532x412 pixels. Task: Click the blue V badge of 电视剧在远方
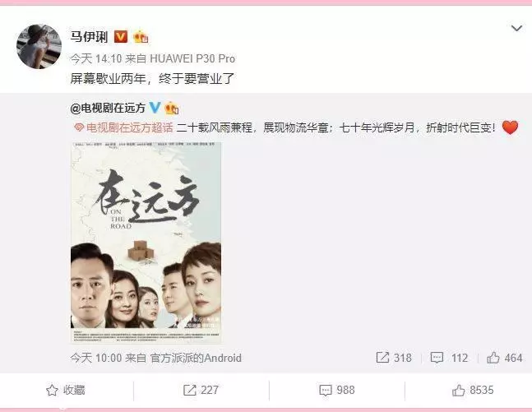tap(155, 108)
